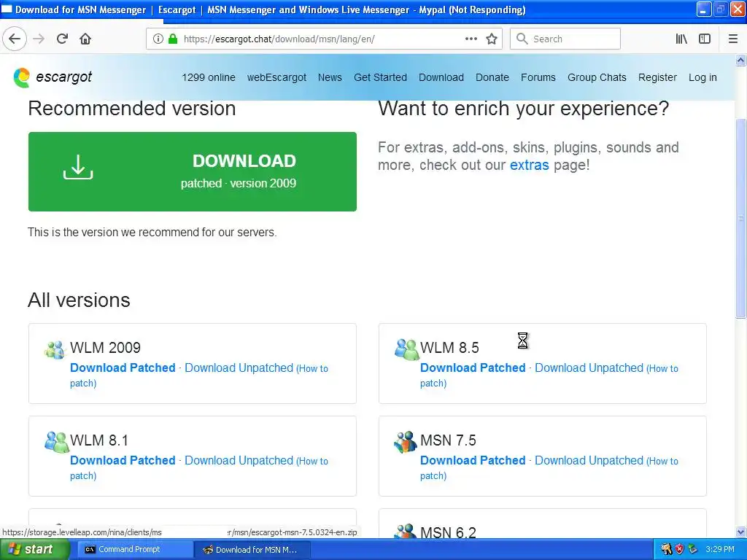Focus the browser Search field
The width and height of the screenshot is (747, 560).
pyautogui.click(x=565, y=39)
